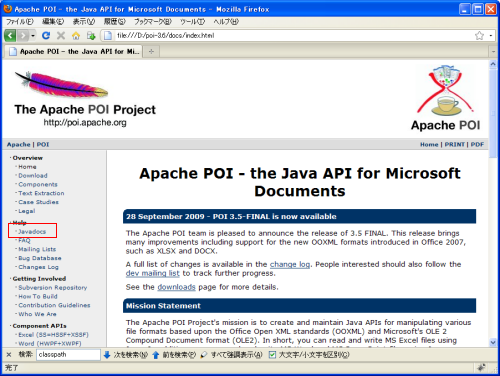
Task: Click the toolbar icon beside the Home icon
Action: 91,35
